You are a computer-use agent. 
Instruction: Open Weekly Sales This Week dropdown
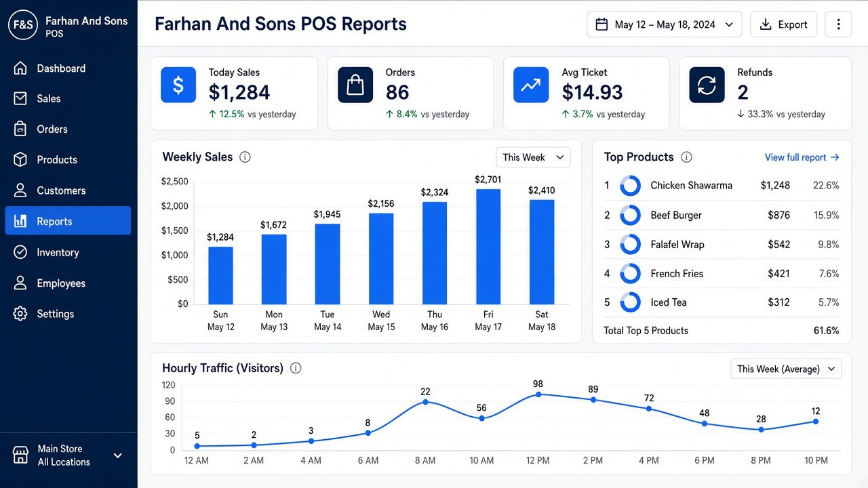coord(533,157)
